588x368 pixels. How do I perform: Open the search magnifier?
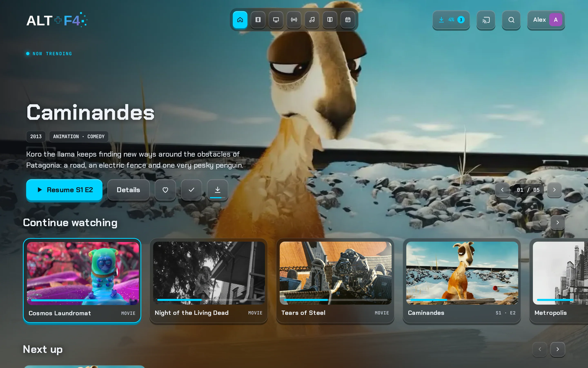[511, 20]
